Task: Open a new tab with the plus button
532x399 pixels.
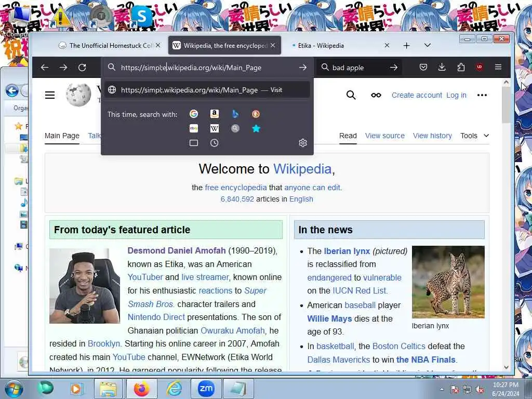Action: pos(406,46)
